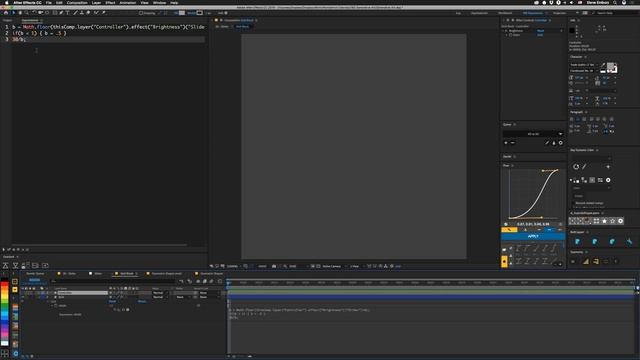Select the Brush tool

pos(76,13)
